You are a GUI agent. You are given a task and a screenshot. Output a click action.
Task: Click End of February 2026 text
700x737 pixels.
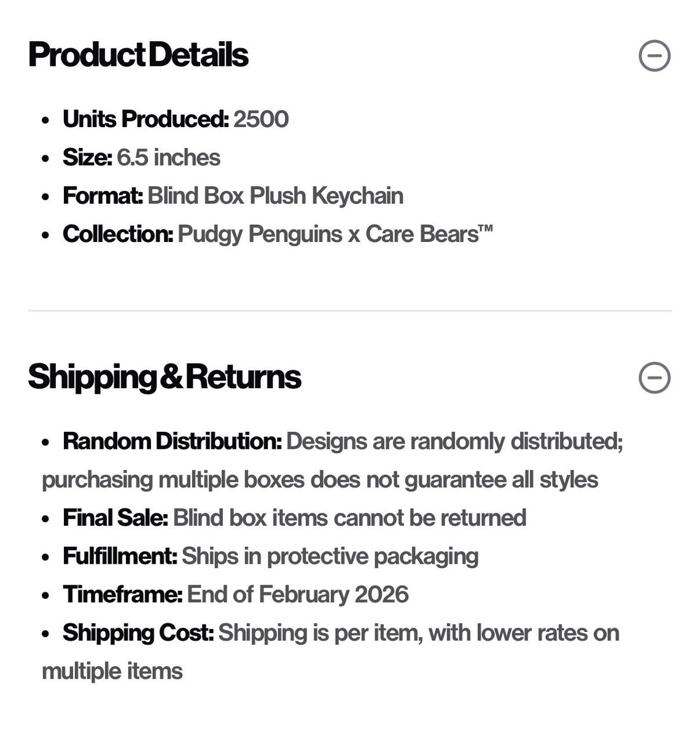coord(298,595)
